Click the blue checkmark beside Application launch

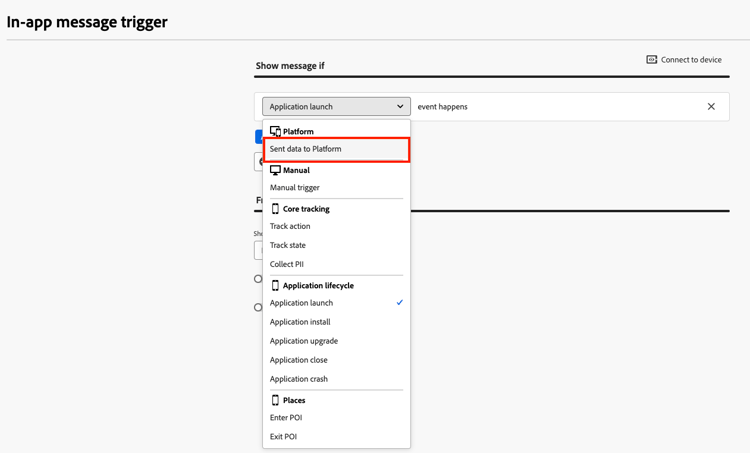click(x=400, y=302)
